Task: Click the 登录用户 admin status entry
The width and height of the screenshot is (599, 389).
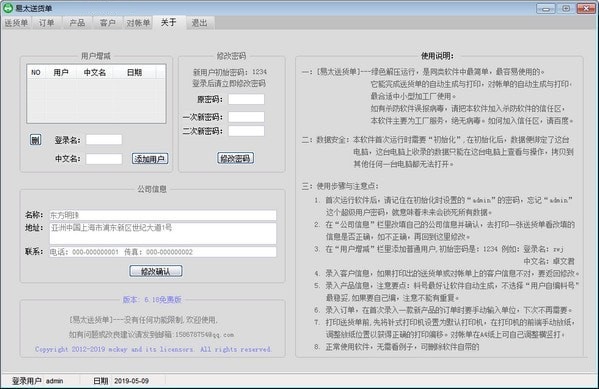Action: 38,381
